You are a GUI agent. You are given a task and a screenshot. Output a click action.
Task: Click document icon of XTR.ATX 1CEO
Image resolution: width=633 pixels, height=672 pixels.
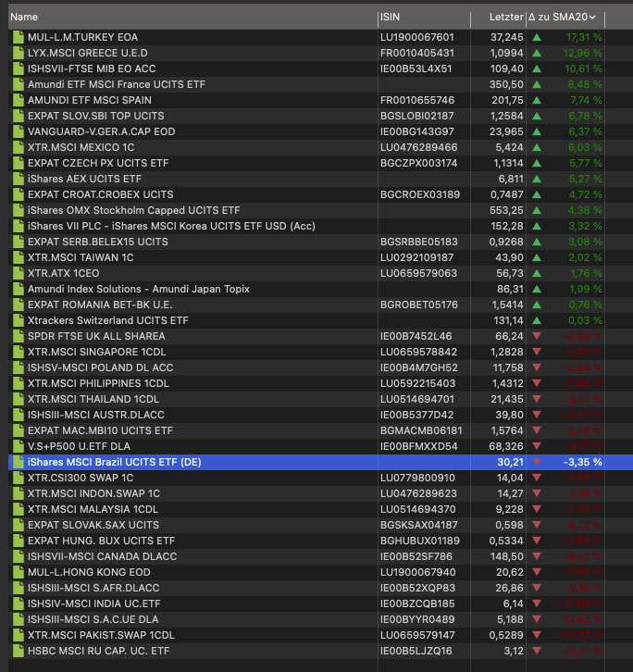19,273
